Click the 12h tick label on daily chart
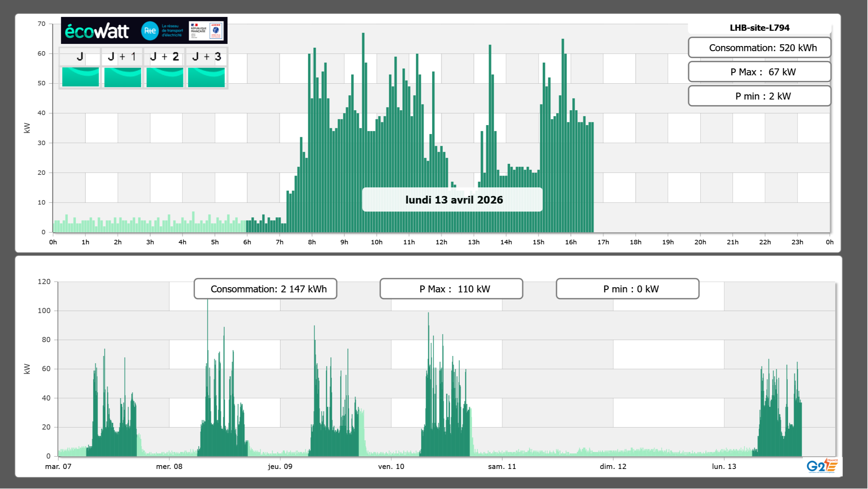Image resolution: width=868 pixels, height=489 pixels. click(441, 242)
